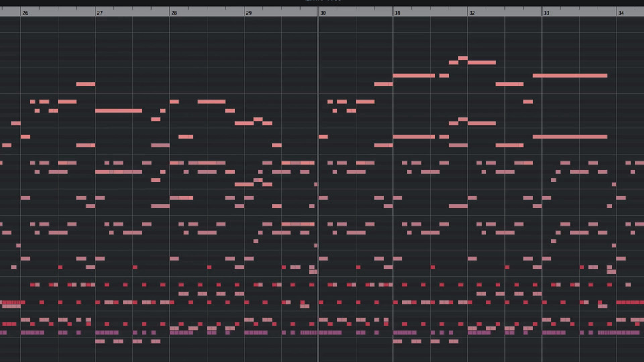Select the topmost long note starting at bar 32

tap(482, 63)
